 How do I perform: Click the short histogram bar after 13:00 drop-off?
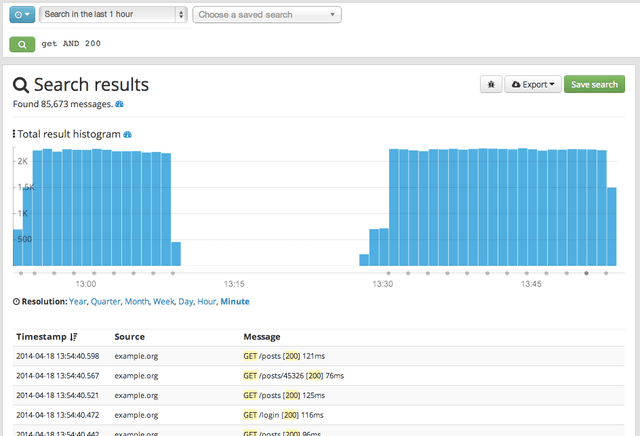[176, 254]
